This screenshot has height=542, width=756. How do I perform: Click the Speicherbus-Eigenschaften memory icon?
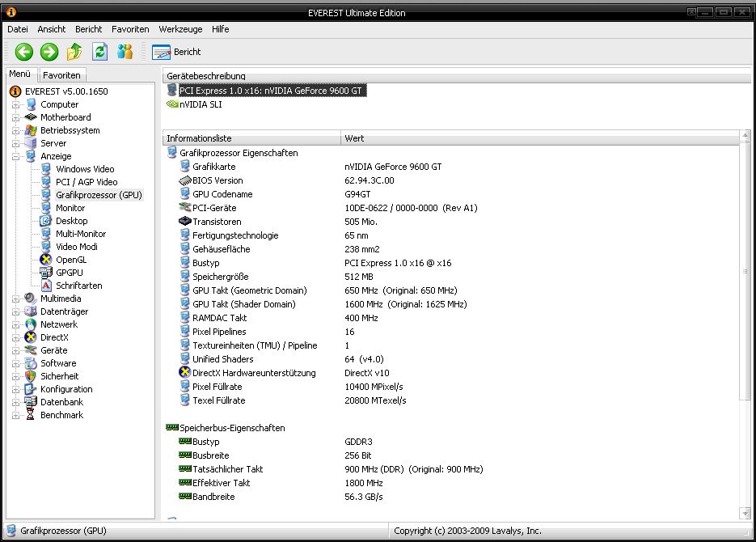pyautogui.click(x=172, y=427)
